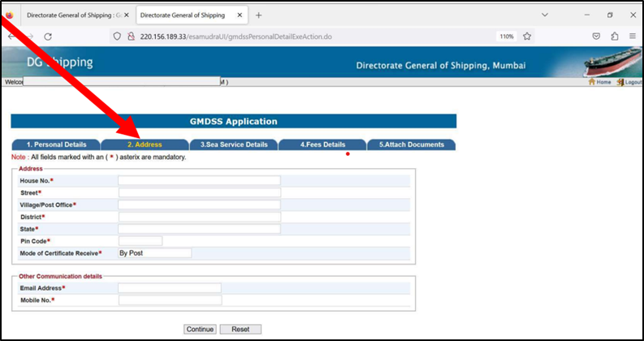The image size is (644, 341).
Task: Close the active Directorate General of Shipping tab
Action: point(240,15)
